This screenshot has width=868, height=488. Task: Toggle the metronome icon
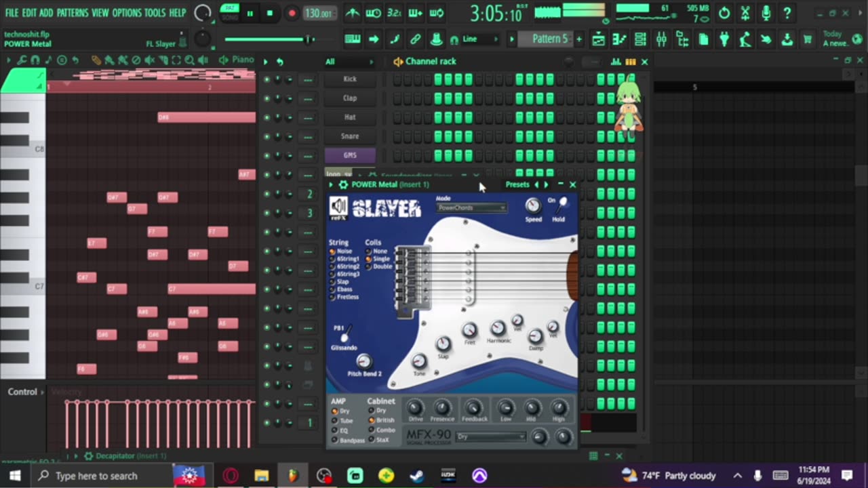click(353, 13)
